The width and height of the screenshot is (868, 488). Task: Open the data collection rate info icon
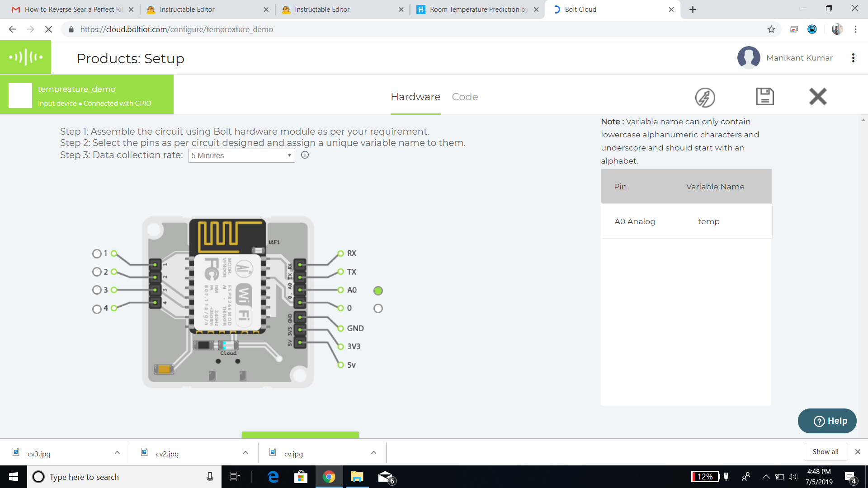click(305, 155)
